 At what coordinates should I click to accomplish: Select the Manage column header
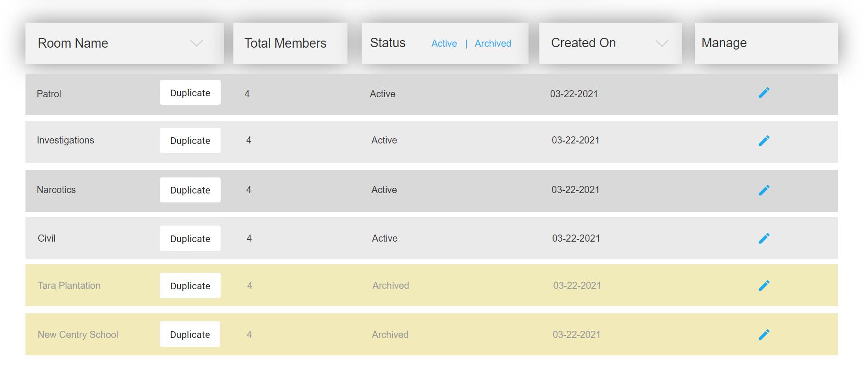click(x=724, y=43)
